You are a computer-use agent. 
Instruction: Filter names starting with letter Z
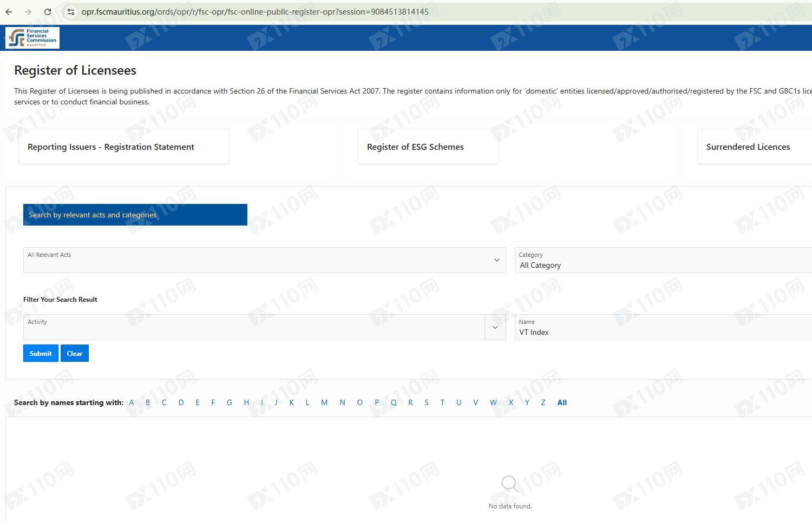click(543, 402)
